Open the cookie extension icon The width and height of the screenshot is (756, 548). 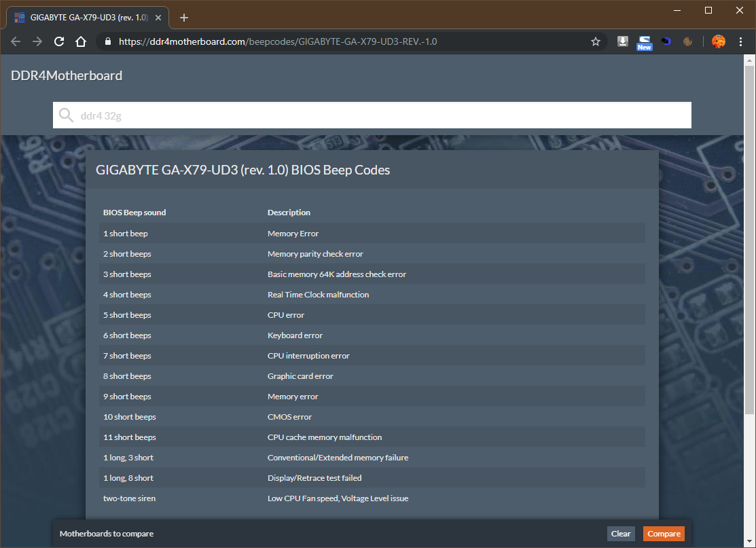coord(687,41)
